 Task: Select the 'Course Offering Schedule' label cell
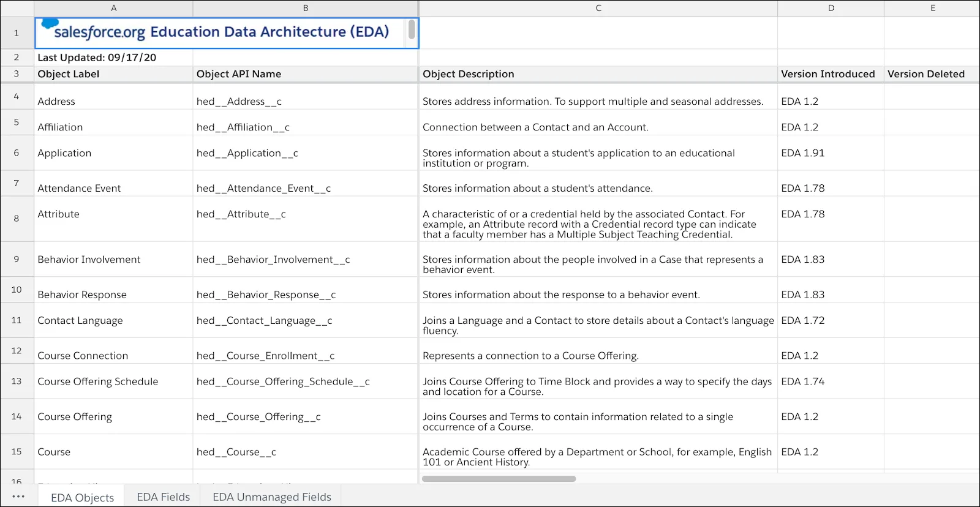tap(113, 381)
